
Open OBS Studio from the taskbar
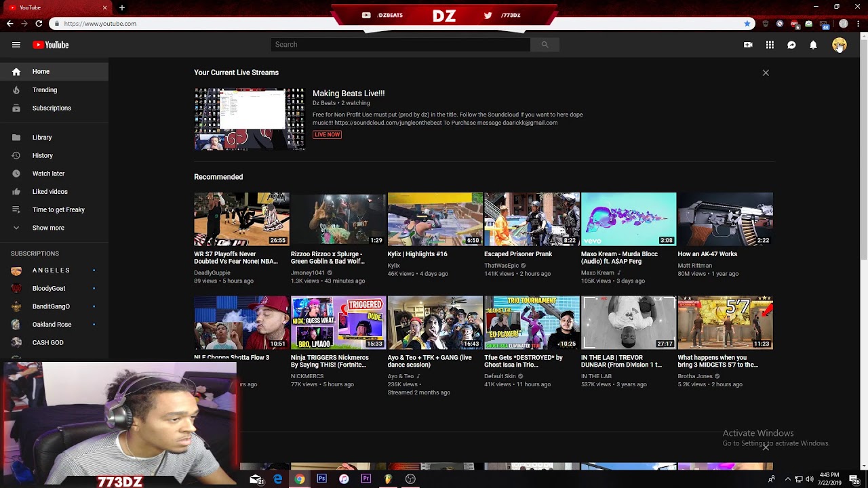click(x=410, y=479)
